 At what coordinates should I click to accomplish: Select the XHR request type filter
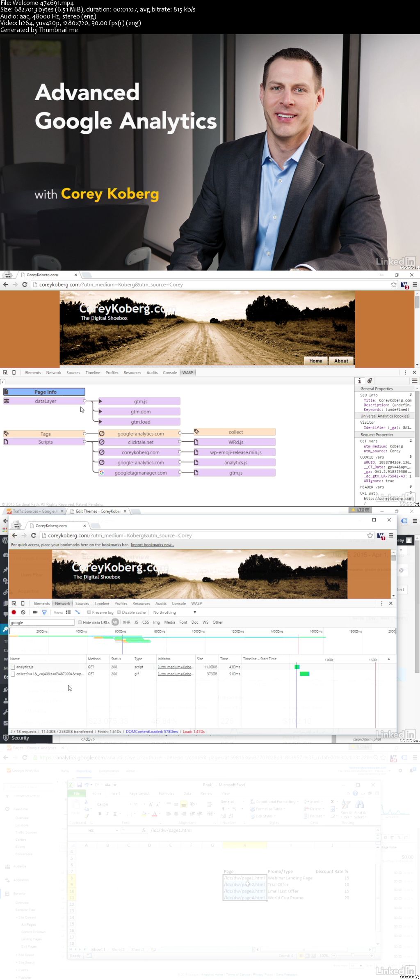[127, 622]
